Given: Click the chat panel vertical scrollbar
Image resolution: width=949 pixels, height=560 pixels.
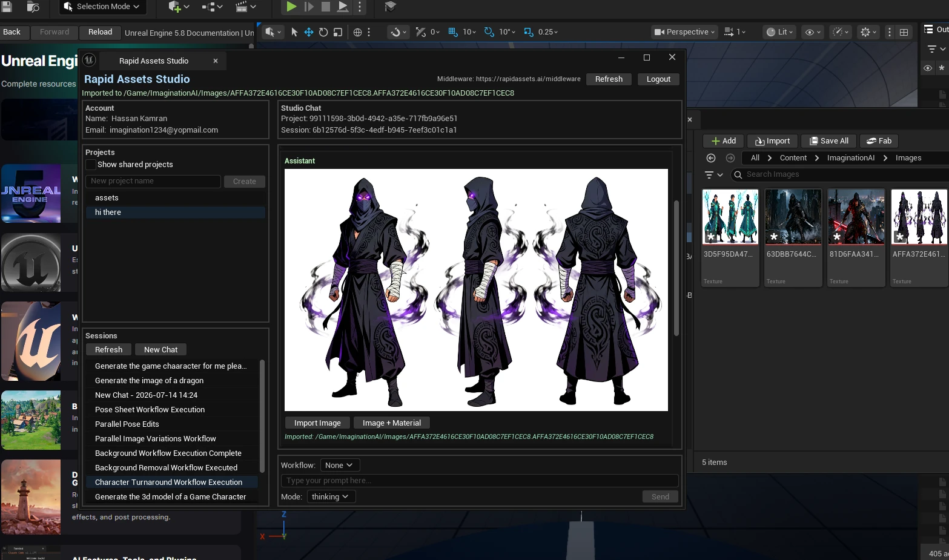Looking at the screenshot, I should click(676, 268).
